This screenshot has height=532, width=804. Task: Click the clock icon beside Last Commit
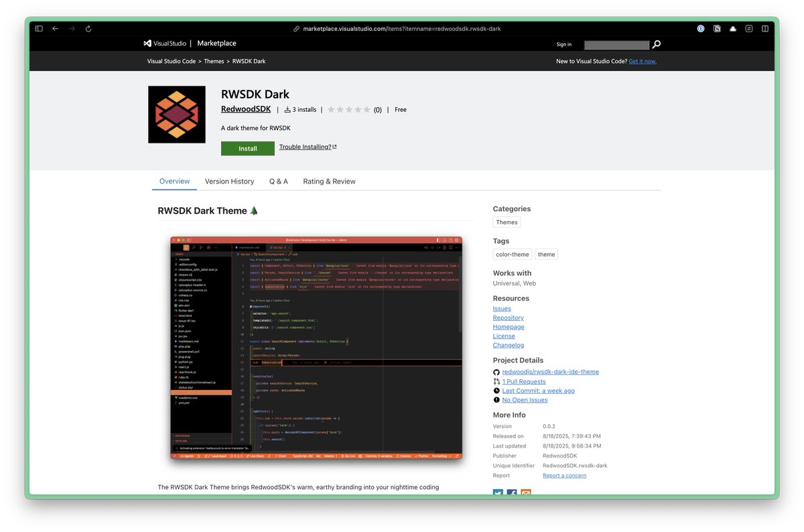(496, 391)
